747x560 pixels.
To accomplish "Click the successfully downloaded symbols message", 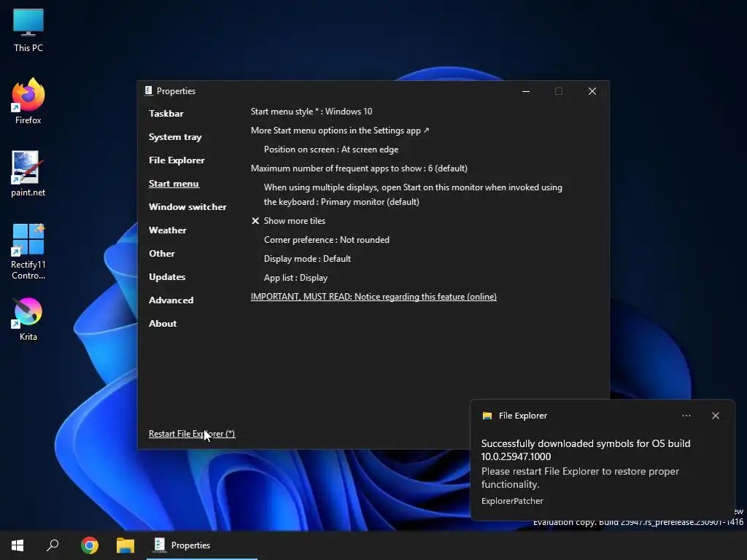I will point(586,450).
